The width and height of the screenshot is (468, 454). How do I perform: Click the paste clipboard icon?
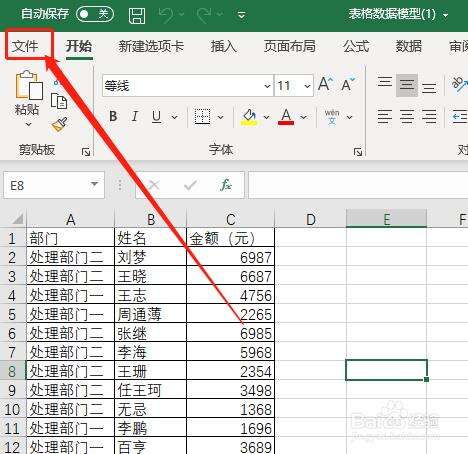coord(29,85)
